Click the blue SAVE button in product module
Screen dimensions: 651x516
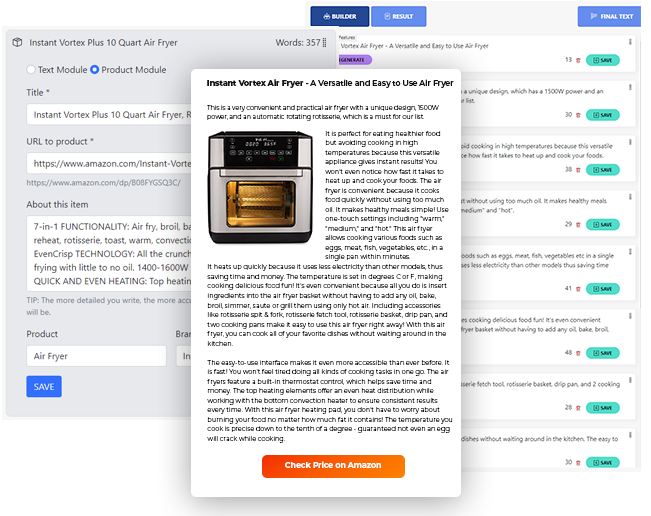coord(44,386)
